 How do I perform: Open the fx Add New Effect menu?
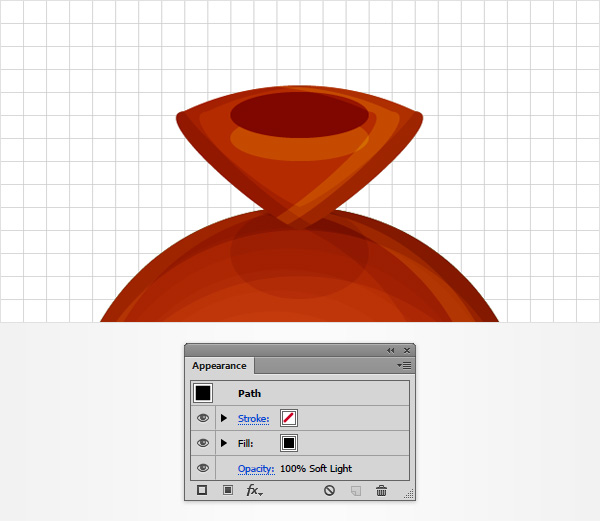(x=254, y=490)
